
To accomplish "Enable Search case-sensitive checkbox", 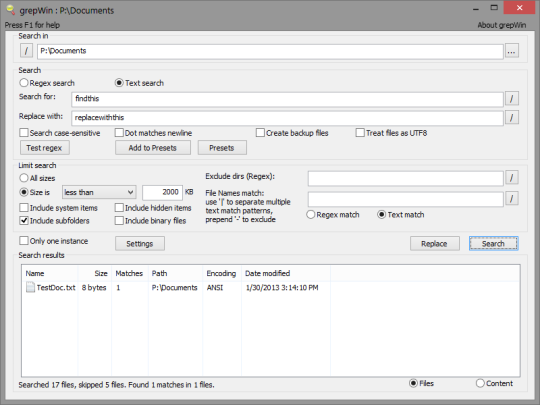I will pyautogui.click(x=24, y=133).
